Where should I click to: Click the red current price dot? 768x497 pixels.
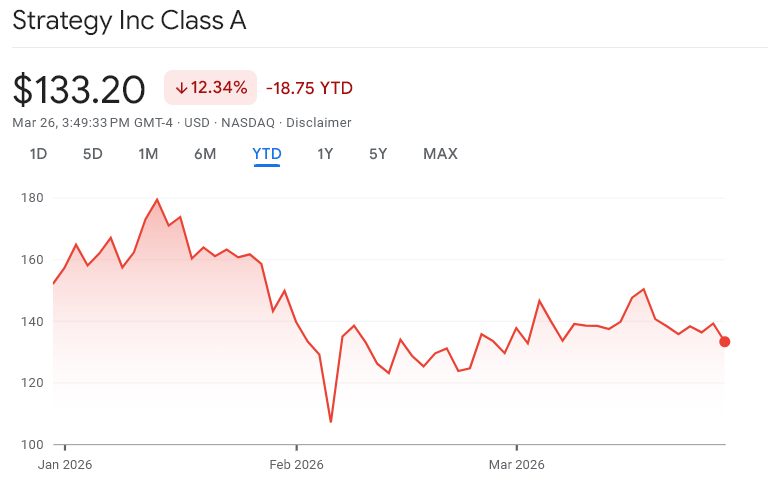point(725,342)
